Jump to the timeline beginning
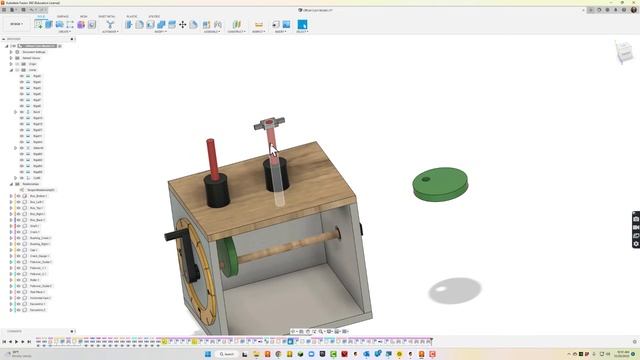This screenshot has width=640, height=360. pyautogui.click(x=4, y=342)
